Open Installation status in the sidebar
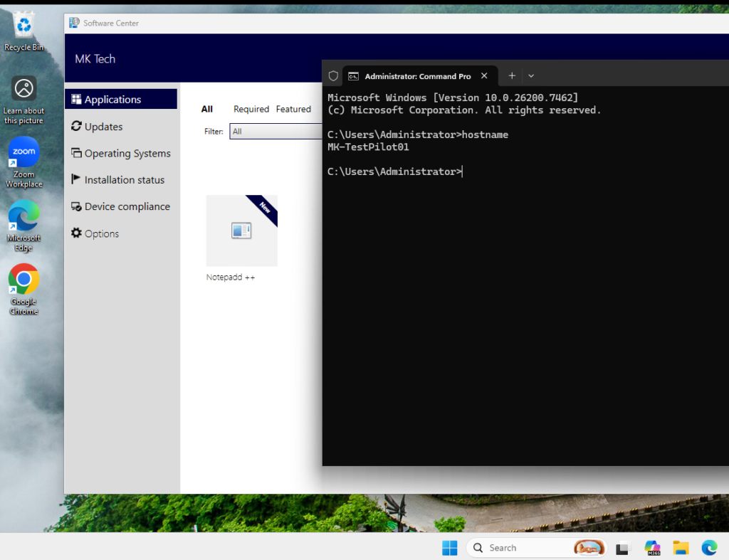 coord(124,180)
